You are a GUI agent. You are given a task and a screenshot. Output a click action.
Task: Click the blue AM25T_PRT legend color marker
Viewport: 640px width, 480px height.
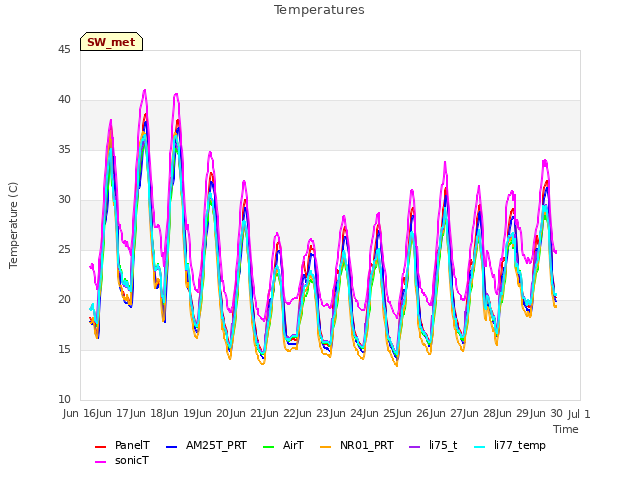171,447
